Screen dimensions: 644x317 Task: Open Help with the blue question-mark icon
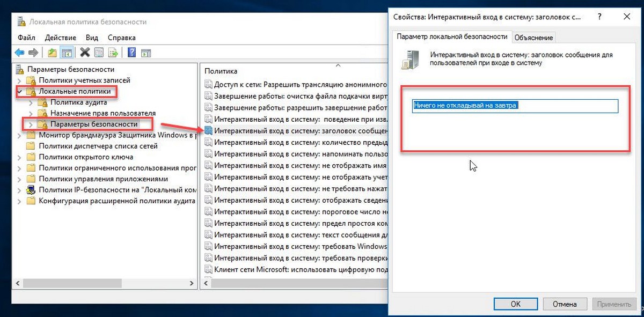(x=131, y=53)
